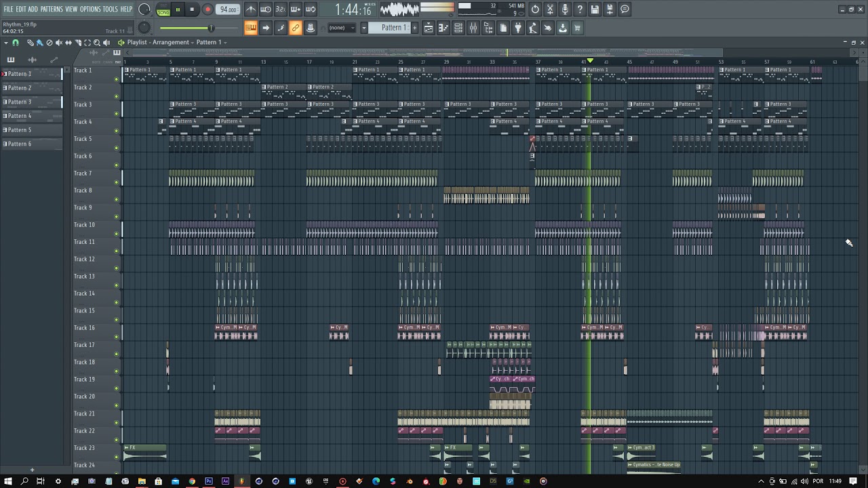Toggle the Playlist snap magnet
This screenshot has width=868, height=488.
[16, 43]
